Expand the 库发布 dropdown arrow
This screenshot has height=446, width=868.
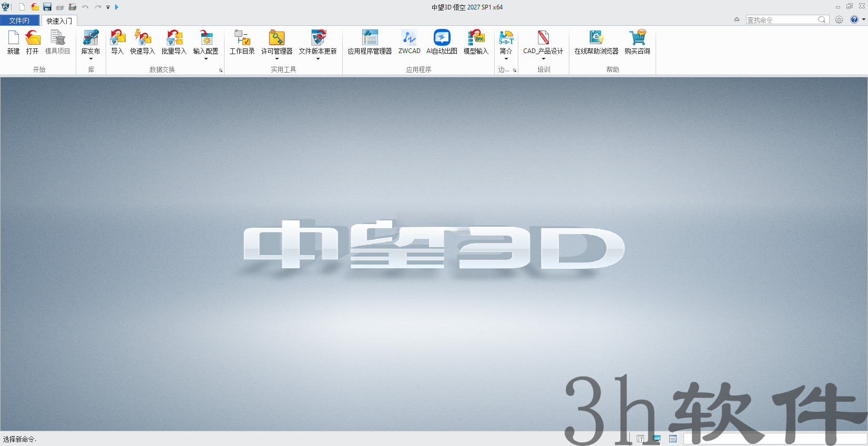[91, 59]
